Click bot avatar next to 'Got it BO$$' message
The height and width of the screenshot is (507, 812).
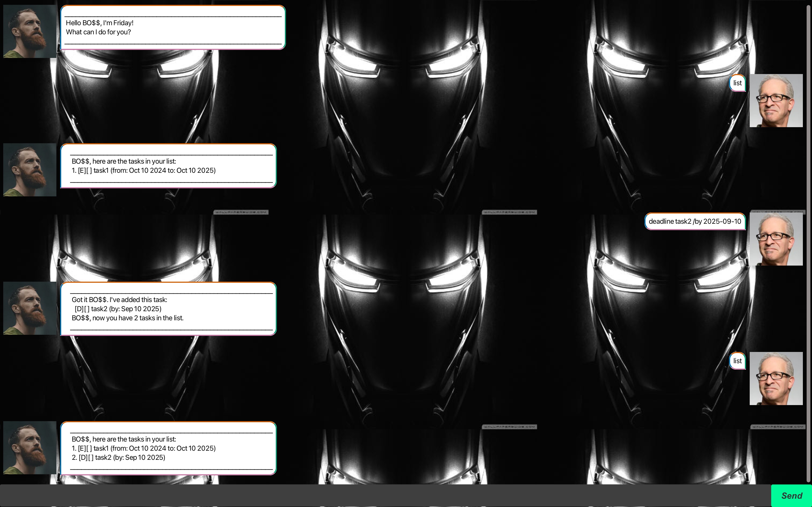coord(30,308)
